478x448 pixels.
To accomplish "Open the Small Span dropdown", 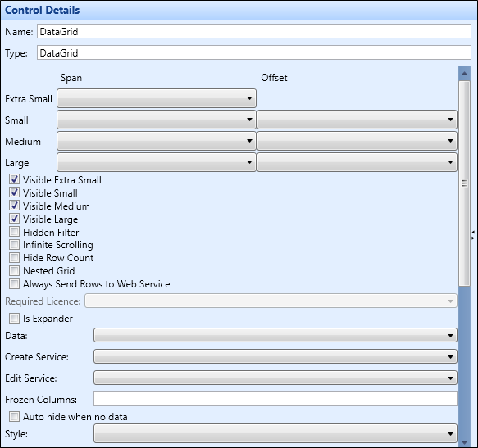I will coord(157,120).
